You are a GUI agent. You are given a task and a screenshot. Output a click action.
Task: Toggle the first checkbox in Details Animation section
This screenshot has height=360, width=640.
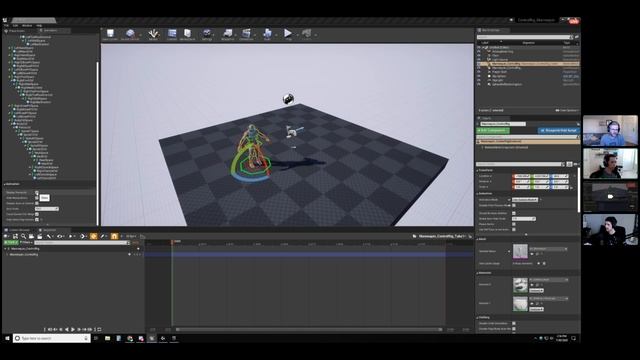tap(513, 205)
